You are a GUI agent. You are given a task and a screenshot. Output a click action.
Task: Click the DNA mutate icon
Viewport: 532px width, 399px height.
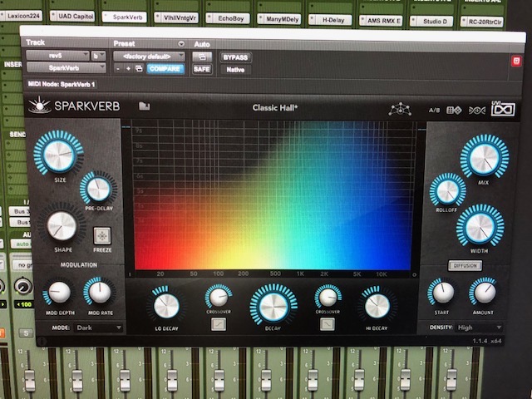click(476, 111)
